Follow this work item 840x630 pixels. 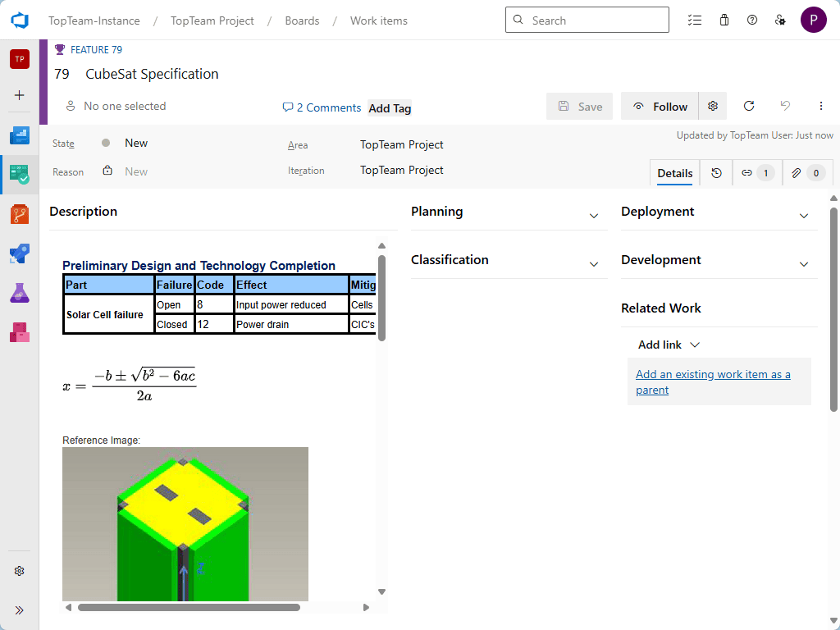660,107
